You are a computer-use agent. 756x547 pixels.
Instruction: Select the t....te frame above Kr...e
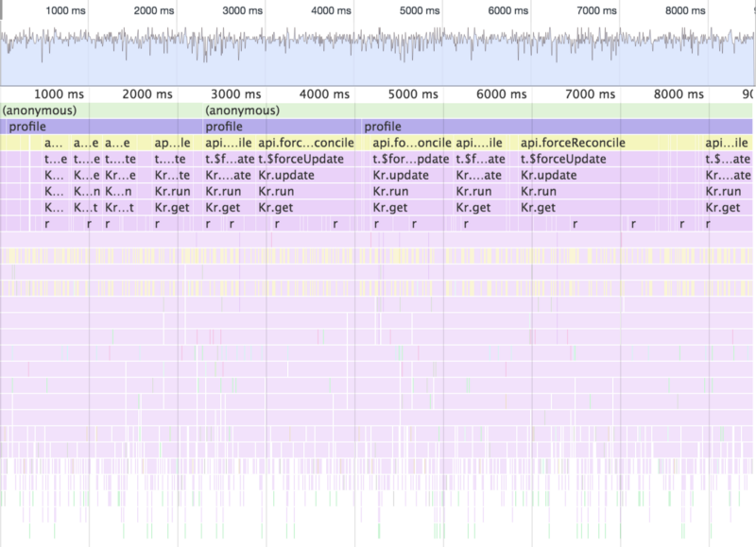click(x=120, y=159)
